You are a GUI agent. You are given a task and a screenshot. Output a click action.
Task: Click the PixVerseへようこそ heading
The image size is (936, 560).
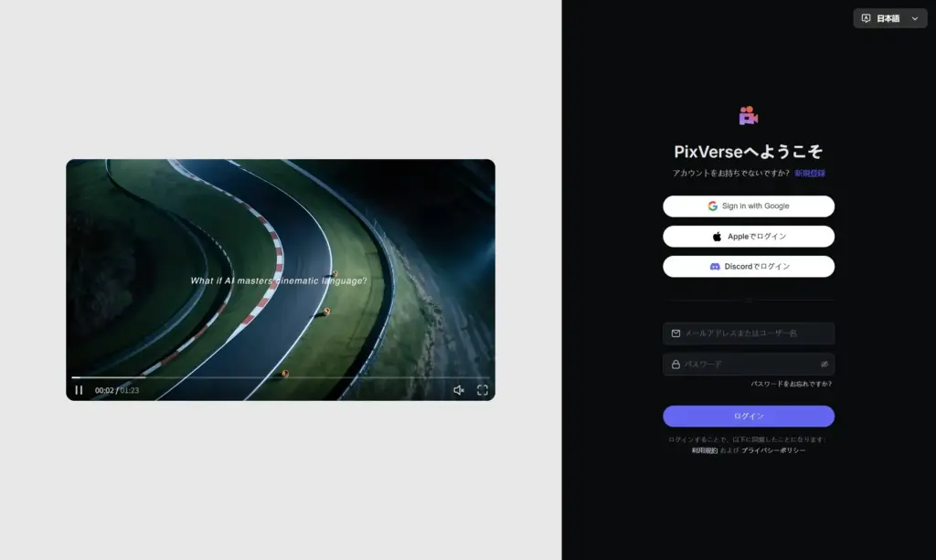(749, 152)
